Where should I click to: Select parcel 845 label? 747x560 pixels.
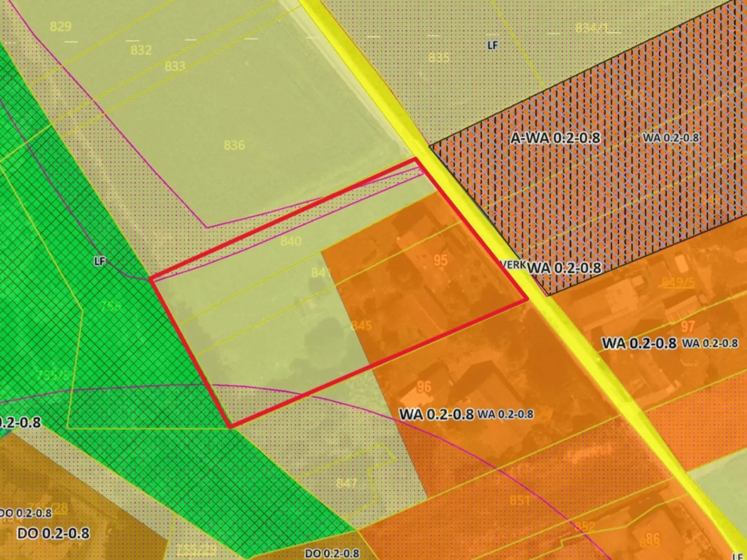(x=361, y=325)
